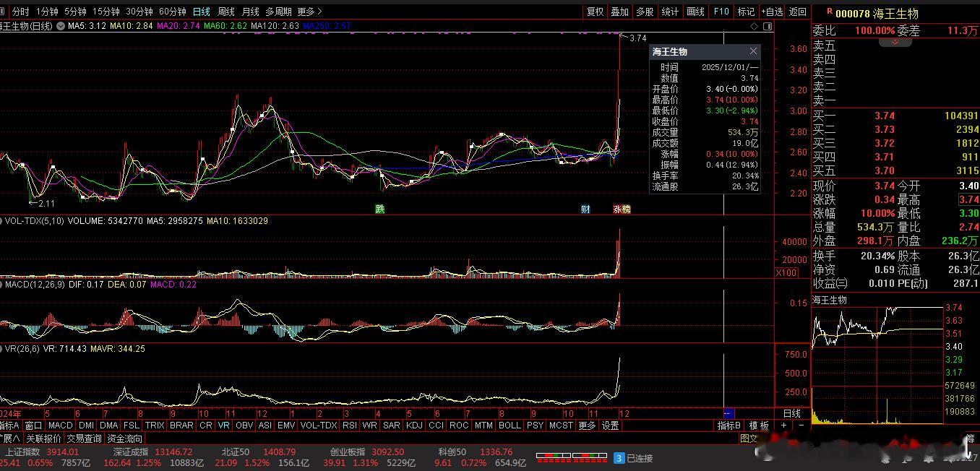
Task: Click the 北证50 index quote
Action: point(263,457)
